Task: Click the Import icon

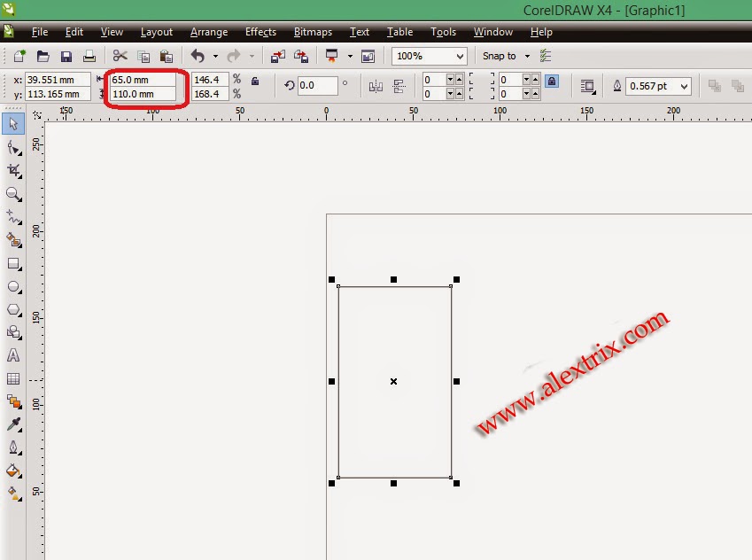Action: tap(278, 56)
